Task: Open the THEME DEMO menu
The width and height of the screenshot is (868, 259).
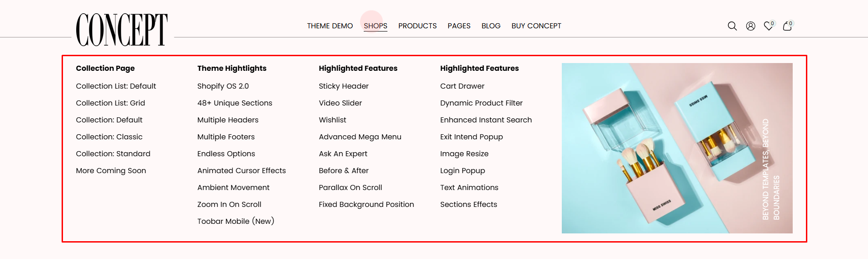Action: [x=330, y=26]
